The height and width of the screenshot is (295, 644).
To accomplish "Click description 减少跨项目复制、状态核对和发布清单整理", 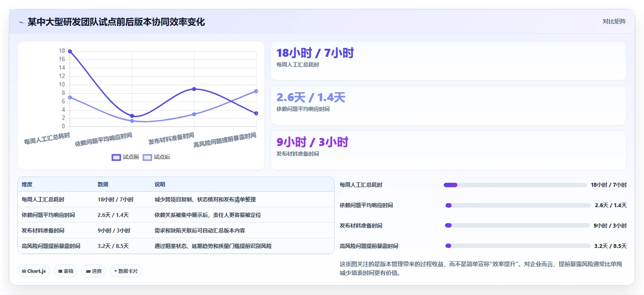I will pyautogui.click(x=205, y=200).
